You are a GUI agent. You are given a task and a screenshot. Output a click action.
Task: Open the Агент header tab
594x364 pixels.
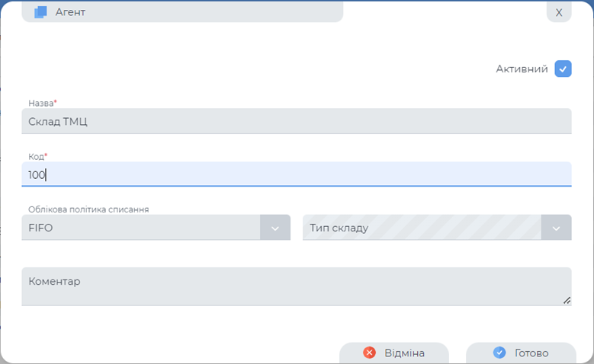click(x=183, y=11)
